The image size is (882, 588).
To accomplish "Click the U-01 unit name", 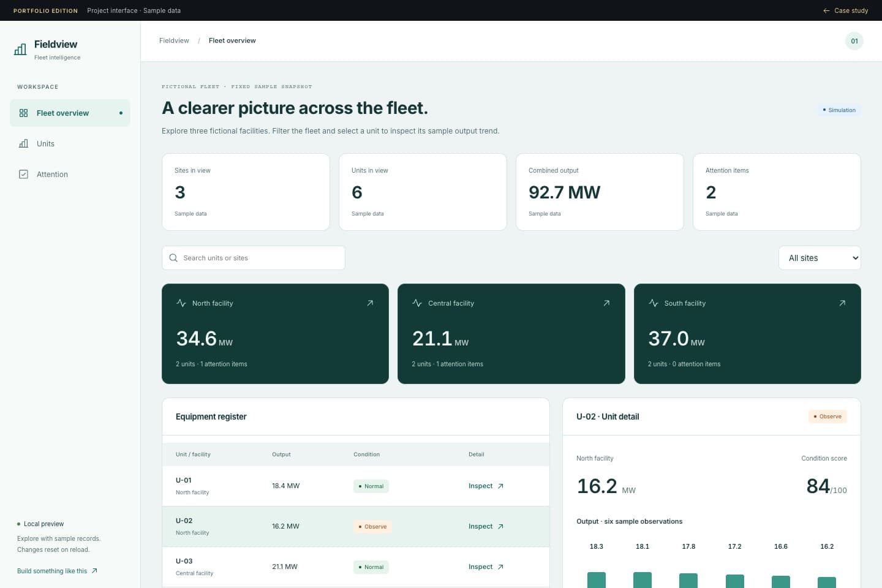I will (184, 481).
